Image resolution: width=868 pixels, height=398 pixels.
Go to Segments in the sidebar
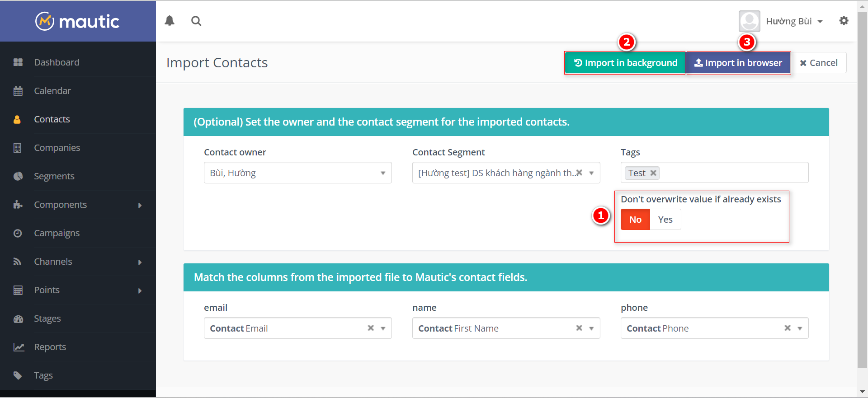coord(54,177)
